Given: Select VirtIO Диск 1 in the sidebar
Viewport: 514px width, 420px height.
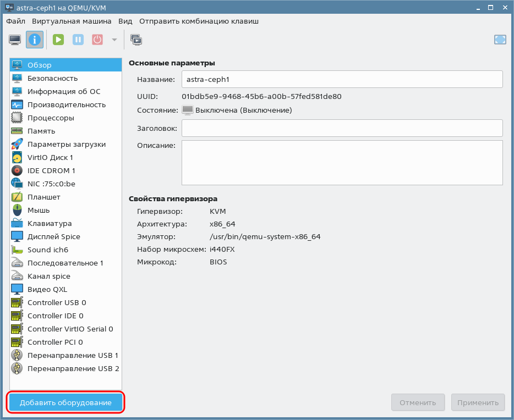Looking at the screenshot, I should pyautogui.click(x=50, y=157).
